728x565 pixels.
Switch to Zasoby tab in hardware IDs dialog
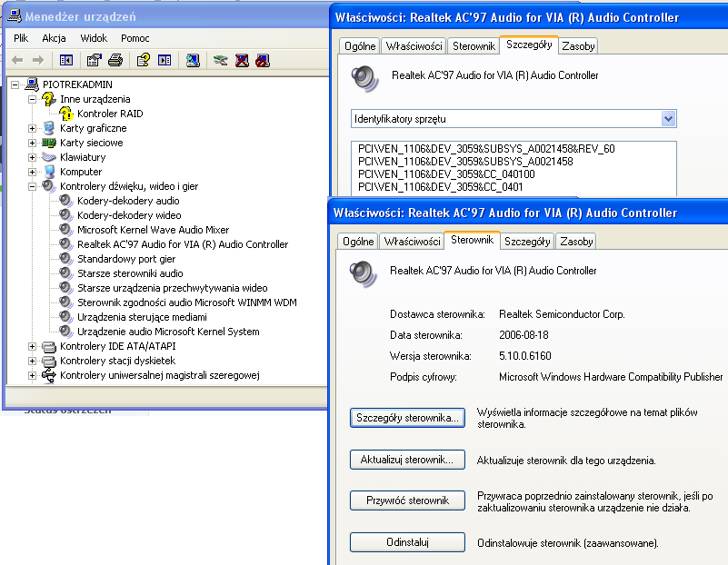(x=578, y=46)
